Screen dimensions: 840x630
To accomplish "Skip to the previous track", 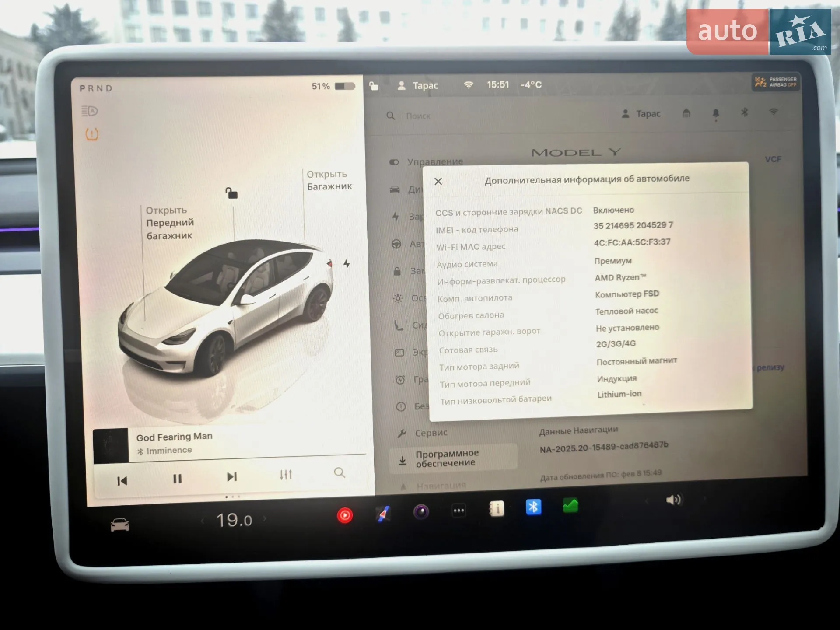I will click(x=122, y=481).
